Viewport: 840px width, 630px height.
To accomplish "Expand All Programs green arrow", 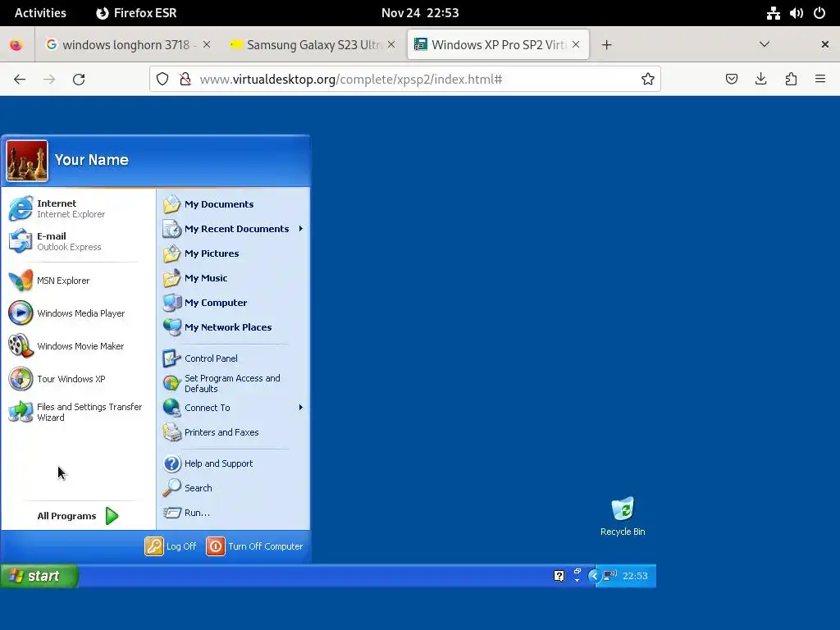I will (x=112, y=516).
